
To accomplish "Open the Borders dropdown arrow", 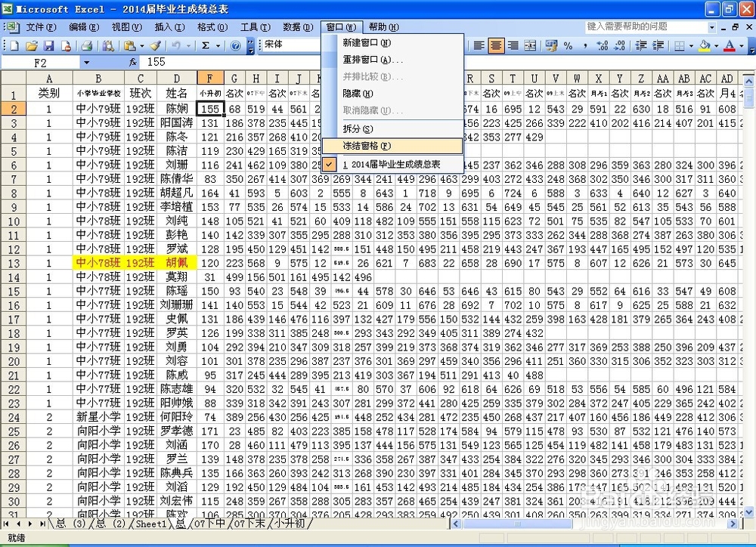I will coord(689,46).
